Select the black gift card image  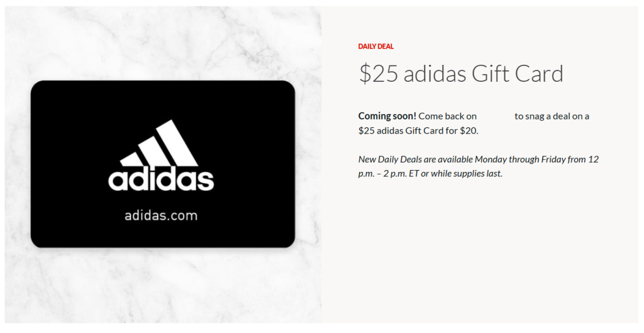[x=163, y=164]
